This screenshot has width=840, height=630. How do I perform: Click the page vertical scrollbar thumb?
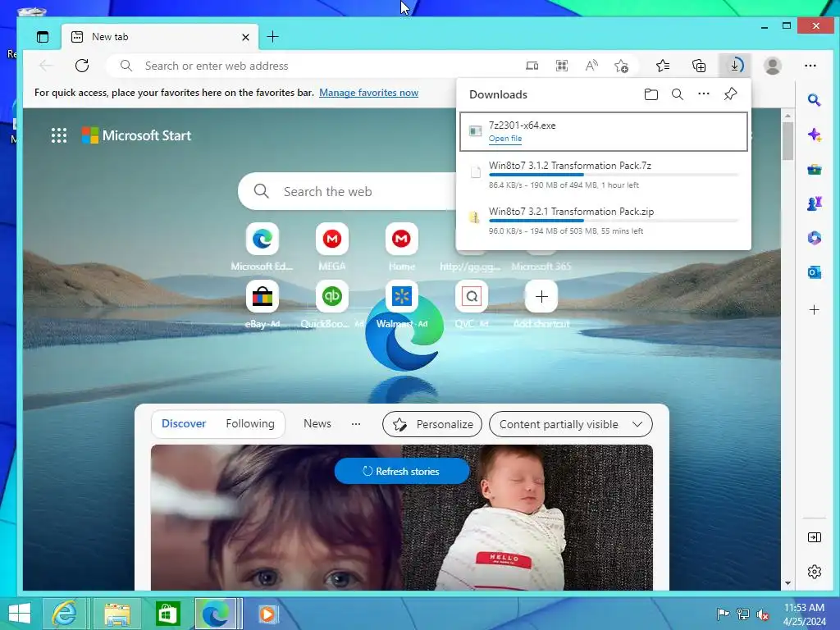[787, 141]
